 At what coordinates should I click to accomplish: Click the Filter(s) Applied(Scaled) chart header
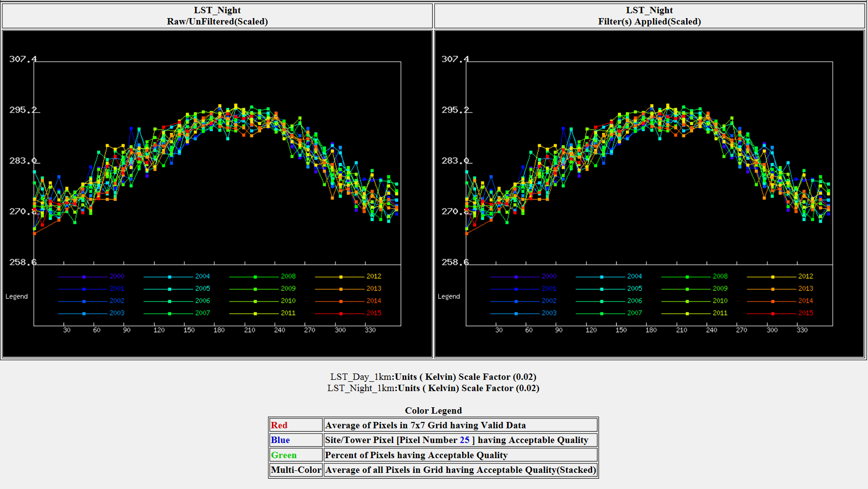click(x=649, y=22)
